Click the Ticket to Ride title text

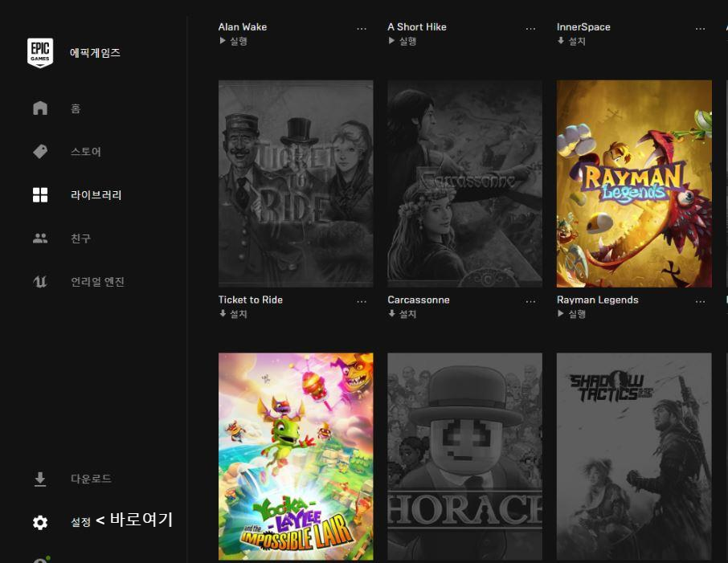click(x=251, y=300)
